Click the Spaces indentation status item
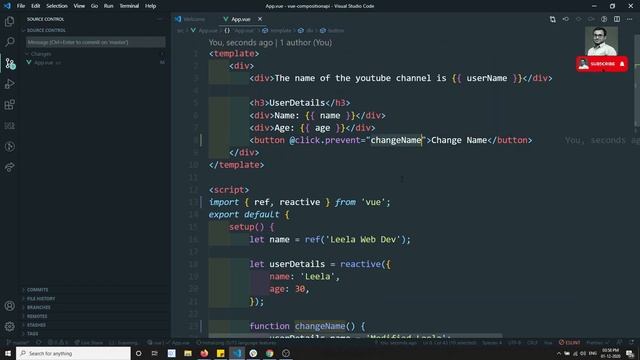Image resolution: width=640 pixels, height=360 pixels. coord(492,343)
